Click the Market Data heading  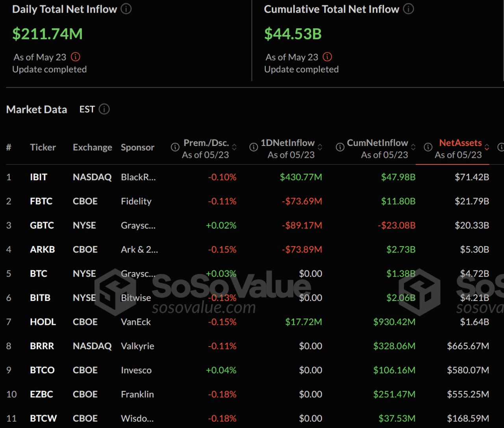point(37,109)
